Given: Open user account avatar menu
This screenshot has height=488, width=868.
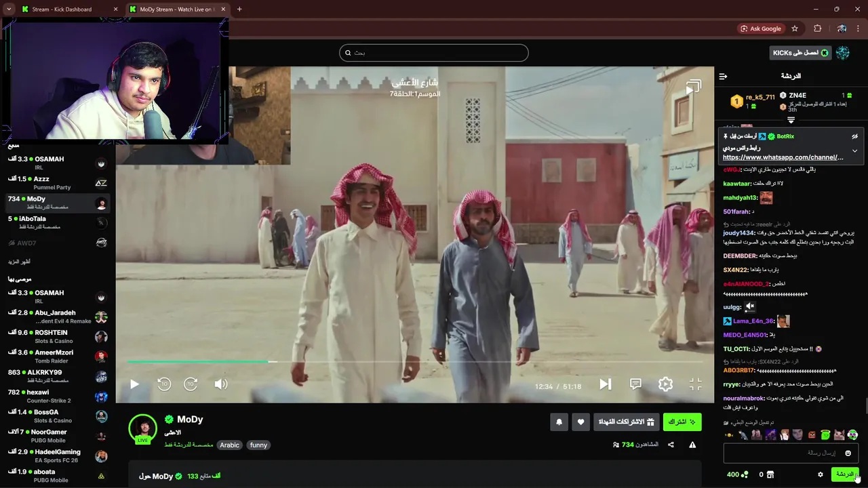Looking at the screenshot, I should (x=843, y=53).
